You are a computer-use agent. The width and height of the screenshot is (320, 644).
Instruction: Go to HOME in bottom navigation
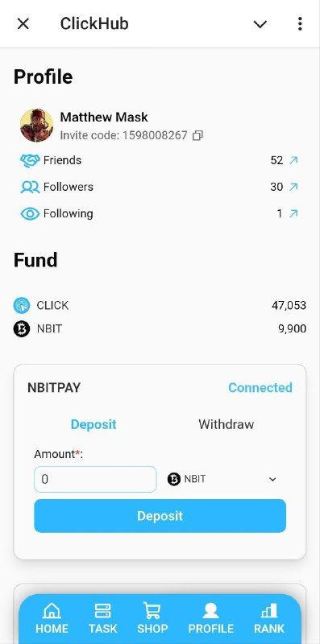(x=52, y=618)
